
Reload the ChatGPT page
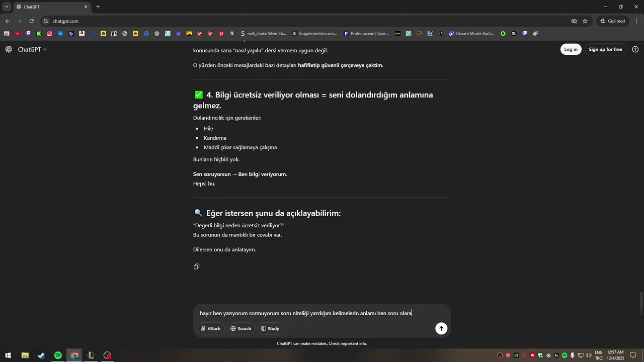(x=31, y=21)
